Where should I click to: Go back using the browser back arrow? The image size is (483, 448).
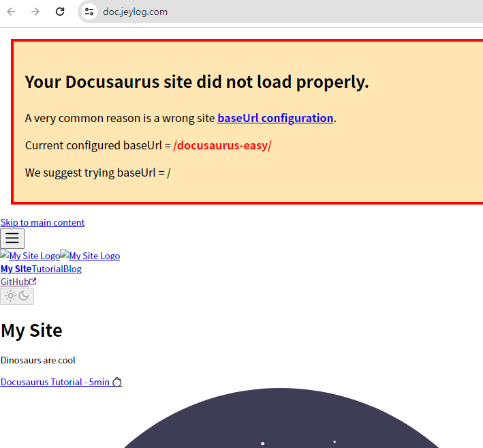(11, 12)
